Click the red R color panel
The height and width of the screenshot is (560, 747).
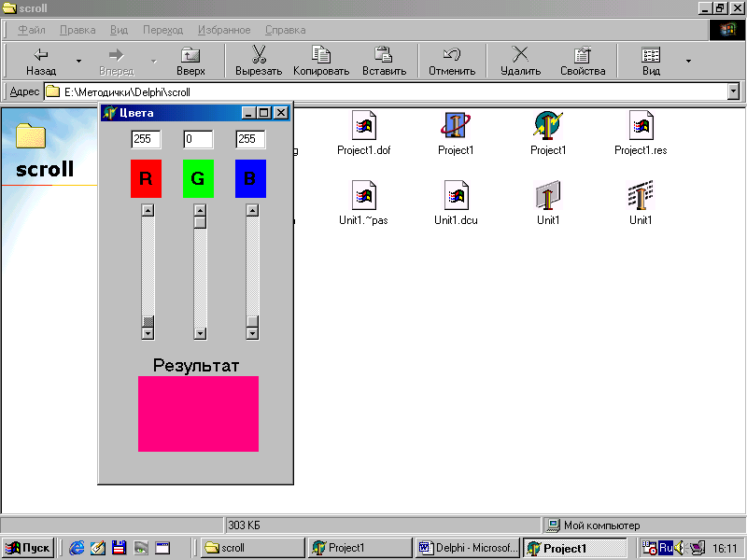pos(146,178)
